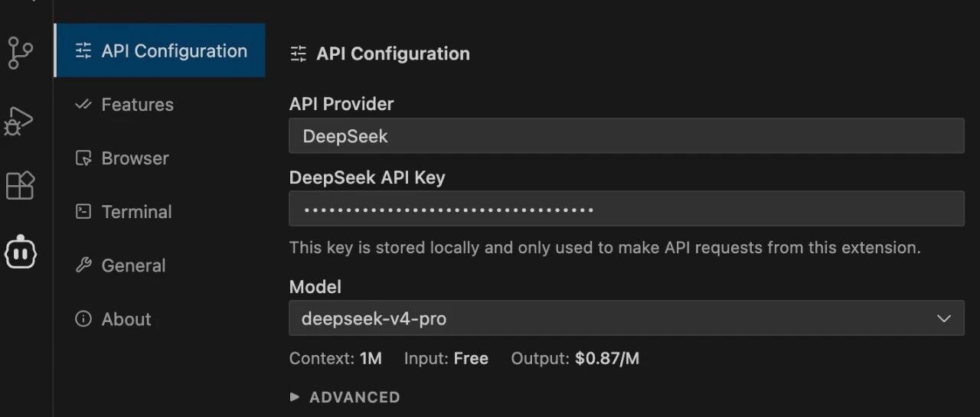Switch to the Browser settings tab
This screenshot has height=417, width=980.
pyautogui.click(x=160, y=158)
